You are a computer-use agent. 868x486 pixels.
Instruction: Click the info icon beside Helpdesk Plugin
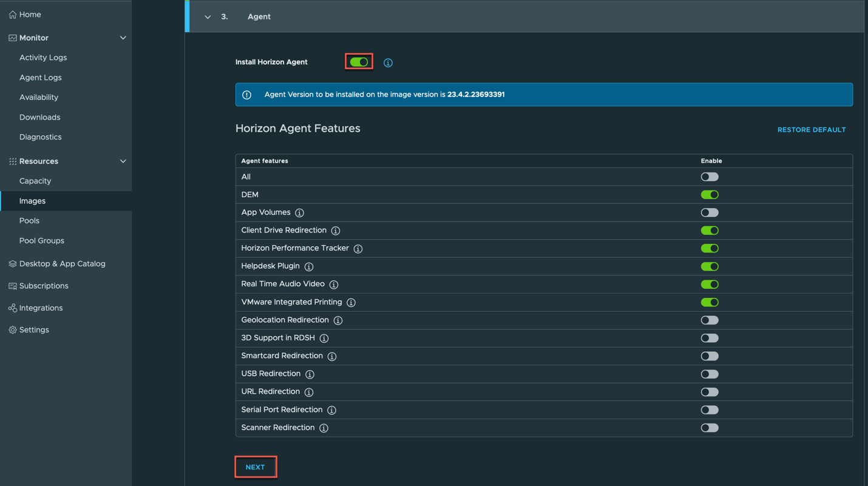click(x=309, y=266)
